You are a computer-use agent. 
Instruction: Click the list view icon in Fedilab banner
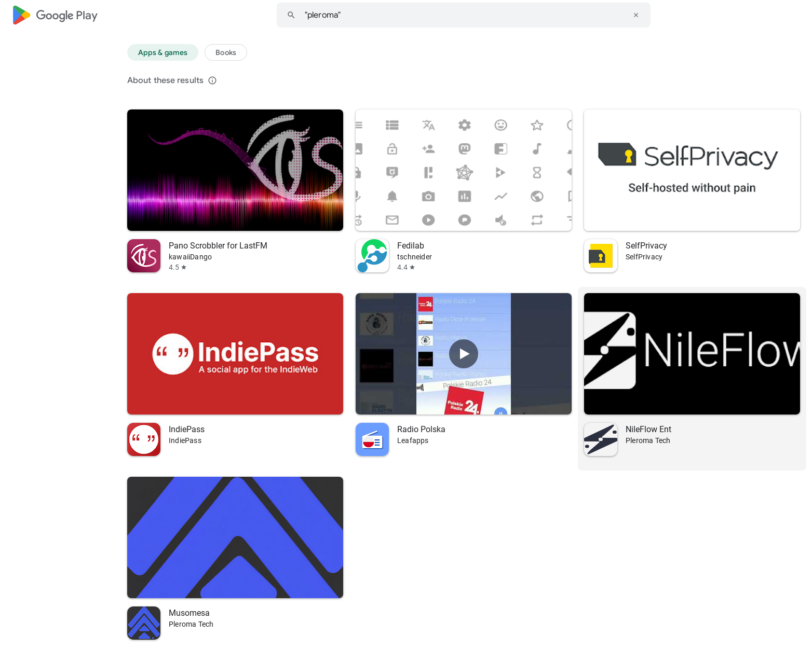click(392, 125)
